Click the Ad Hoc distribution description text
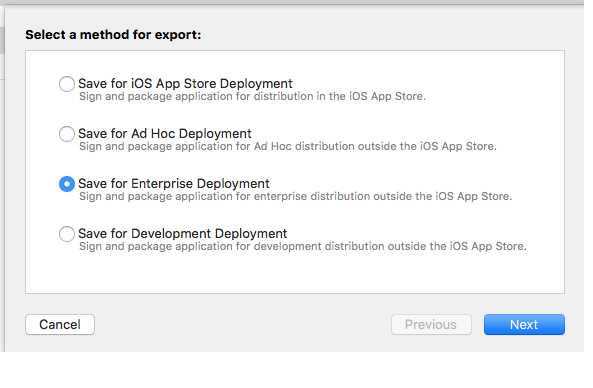 [x=288, y=146]
